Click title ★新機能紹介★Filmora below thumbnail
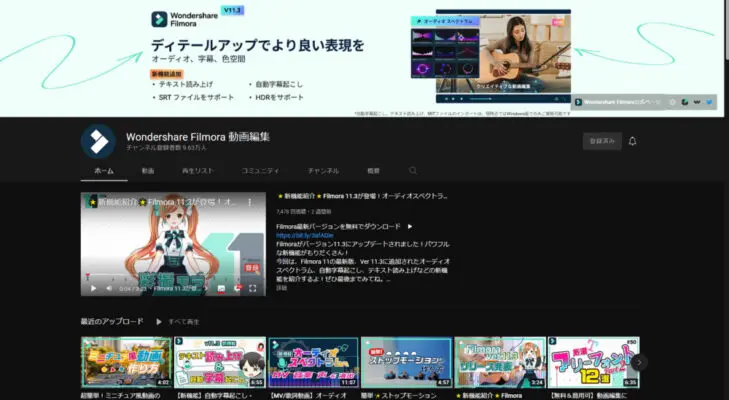 coord(489,396)
